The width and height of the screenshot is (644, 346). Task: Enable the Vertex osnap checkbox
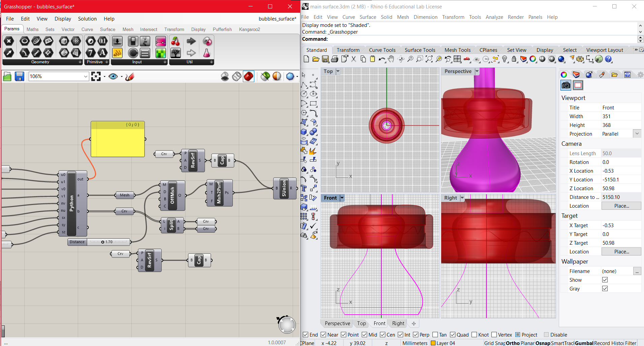pos(494,335)
